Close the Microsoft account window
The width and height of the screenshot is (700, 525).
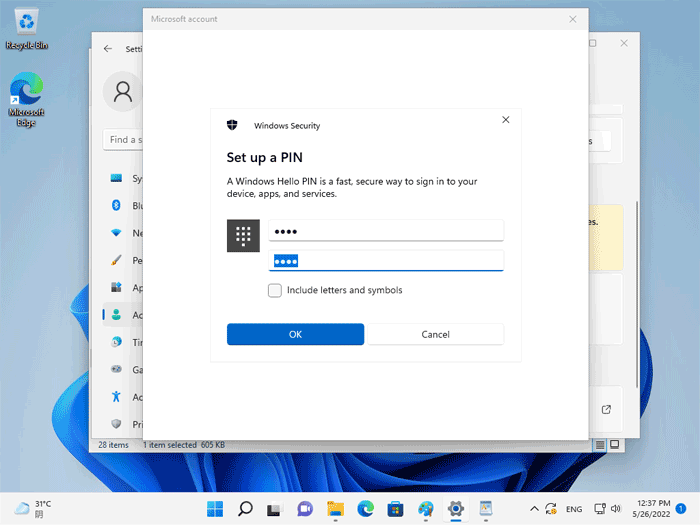(573, 19)
